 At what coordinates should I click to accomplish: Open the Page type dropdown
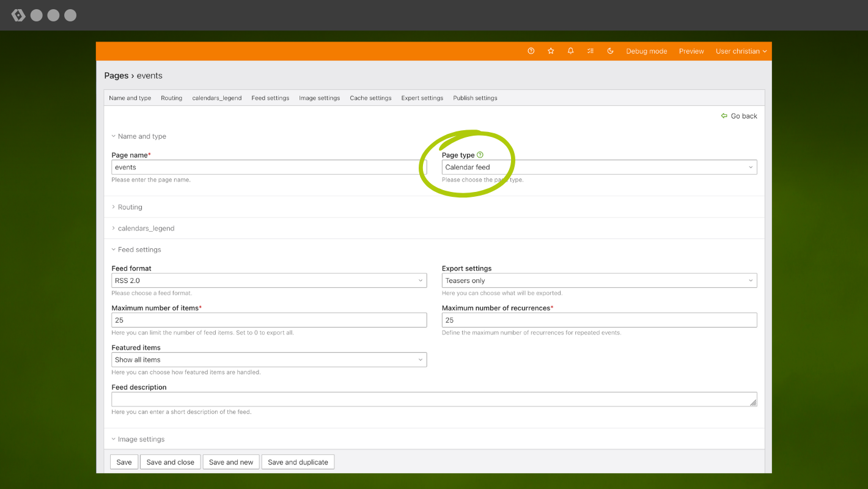pyautogui.click(x=599, y=167)
